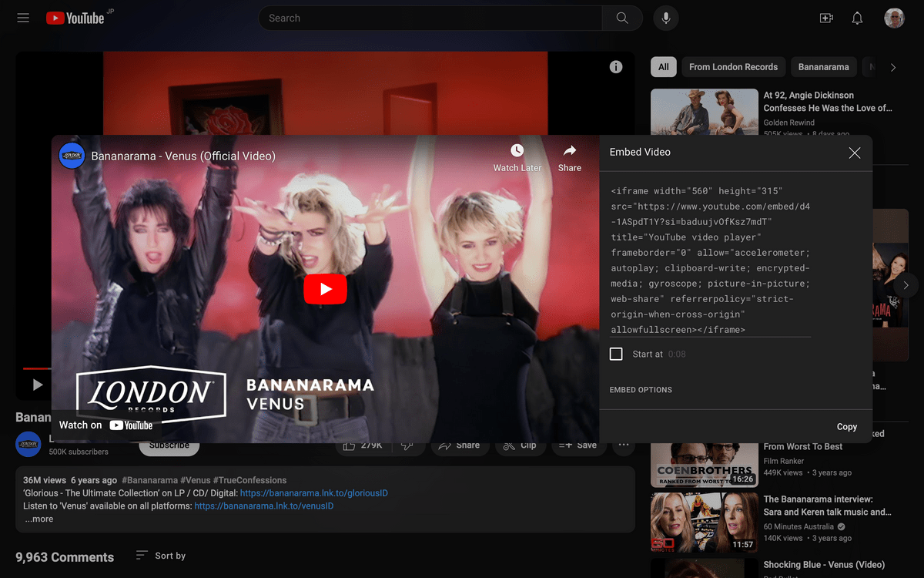Click the info card icon on video
The width and height of the screenshot is (924, 578).
(616, 67)
